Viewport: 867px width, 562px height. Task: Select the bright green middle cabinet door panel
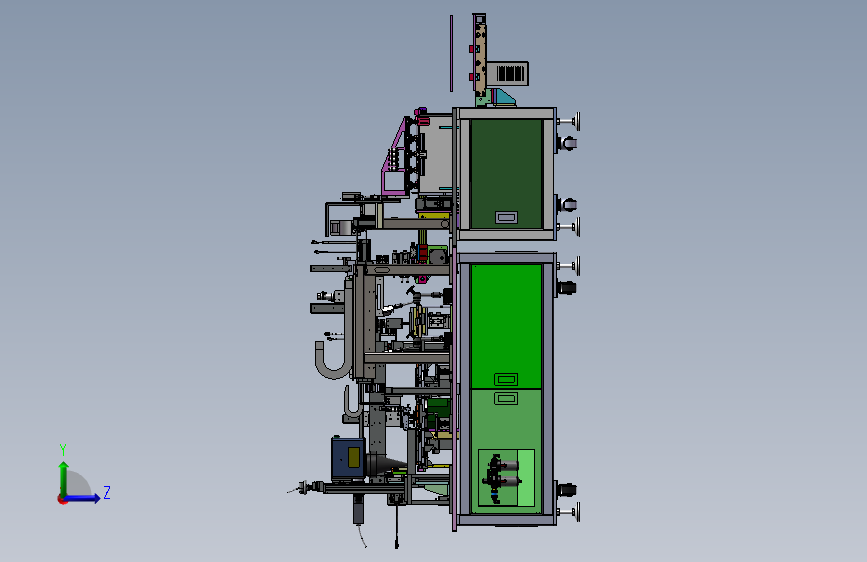(506, 326)
